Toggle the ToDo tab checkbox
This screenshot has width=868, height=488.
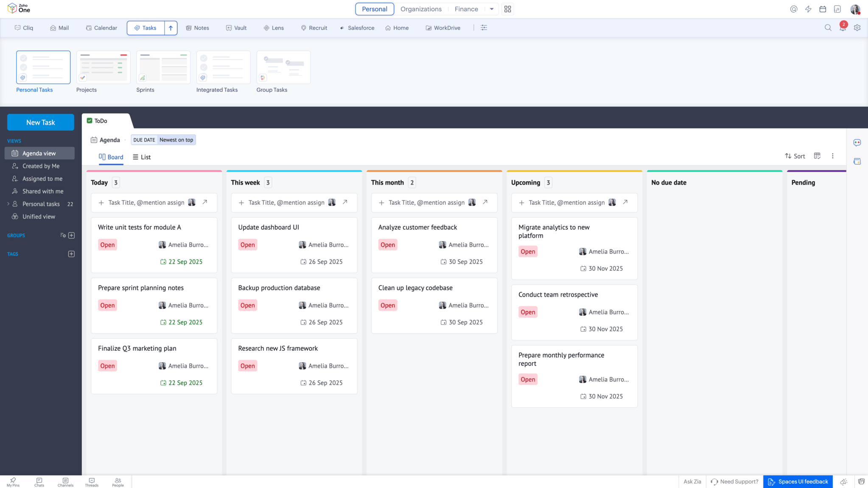click(90, 121)
